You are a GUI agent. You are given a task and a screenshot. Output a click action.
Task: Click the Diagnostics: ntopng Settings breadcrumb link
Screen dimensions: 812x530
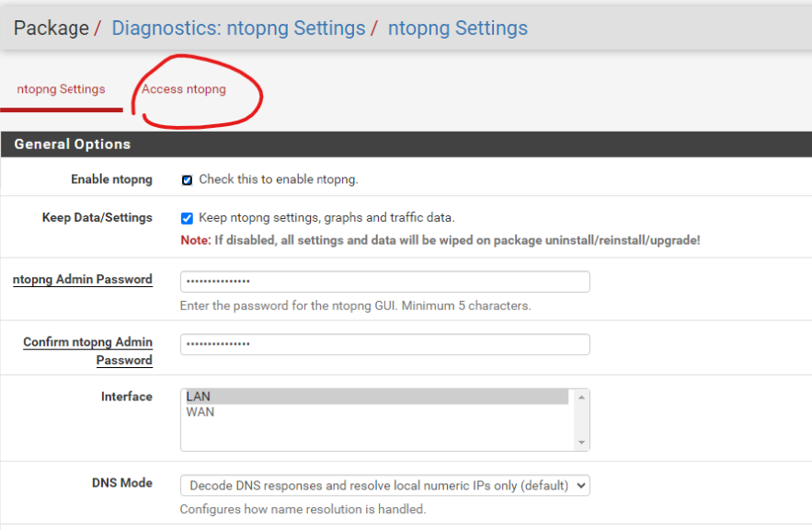click(238, 29)
